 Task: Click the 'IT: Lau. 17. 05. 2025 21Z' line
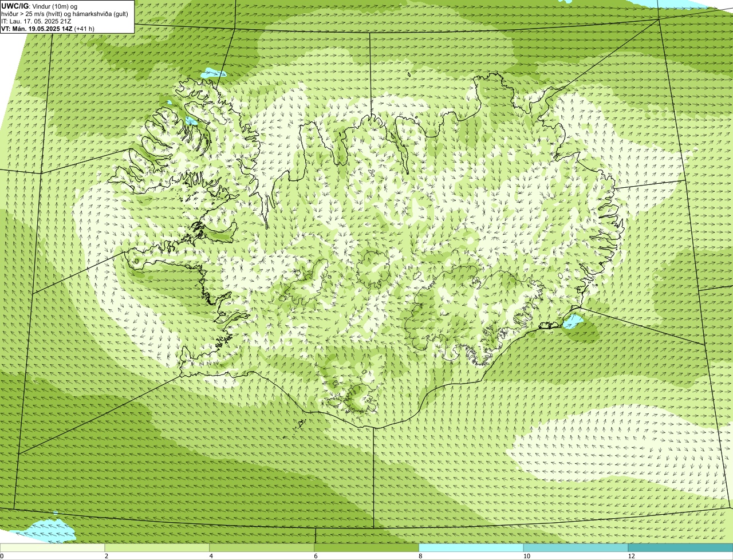pyautogui.click(x=37, y=21)
